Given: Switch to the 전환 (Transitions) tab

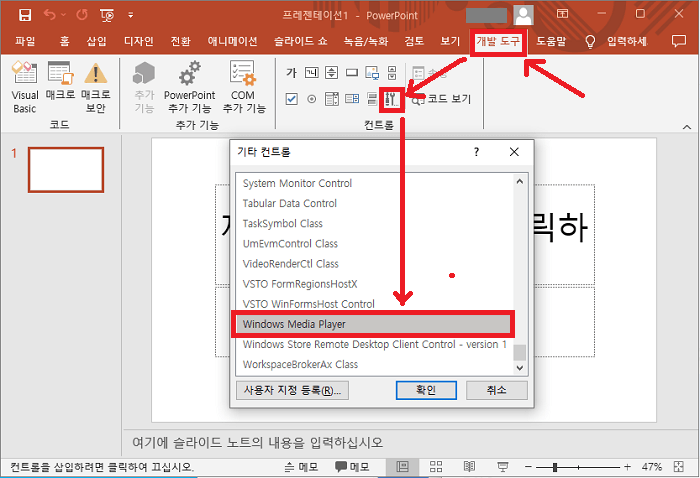Looking at the screenshot, I should coord(180,42).
